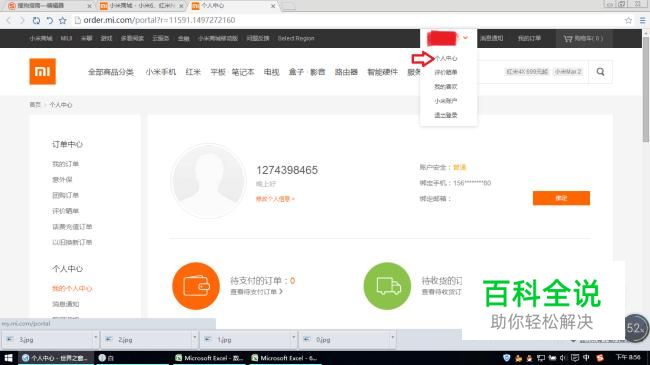This screenshot has width=650, height=365.
Task: Close the 个人中心 browser tab
Action: click(x=273, y=6)
